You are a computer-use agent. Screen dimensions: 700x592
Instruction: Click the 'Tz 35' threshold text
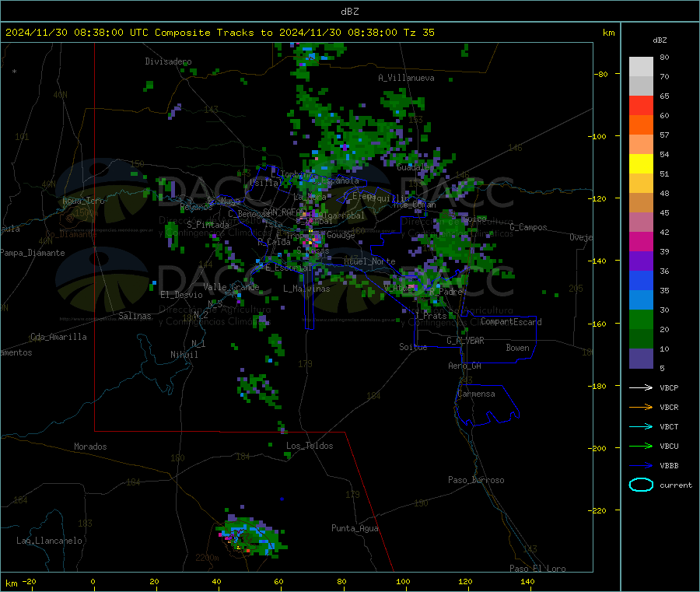point(418,33)
